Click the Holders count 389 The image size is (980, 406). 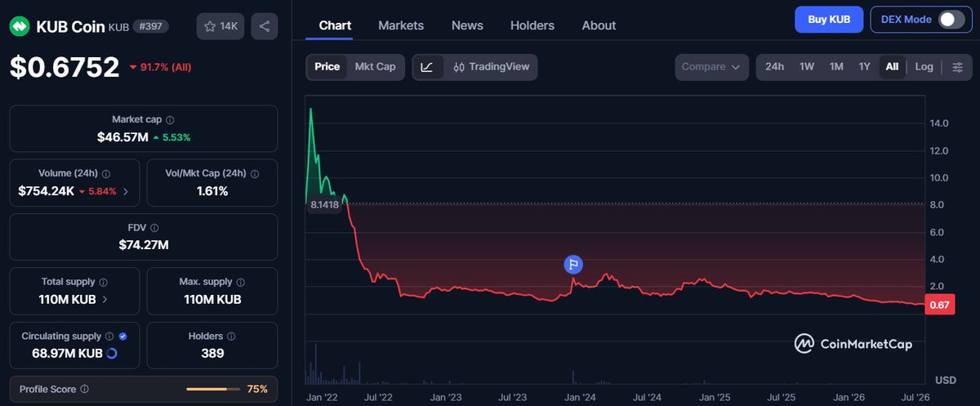pos(212,354)
